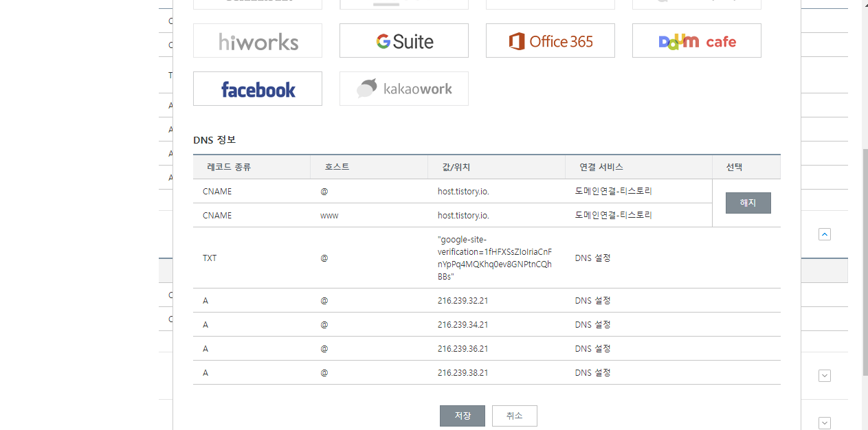Click DNS 설정 in the 216.239.38.21 row
Image resolution: width=868 pixels, height=430 pixels.
(593, 372)
